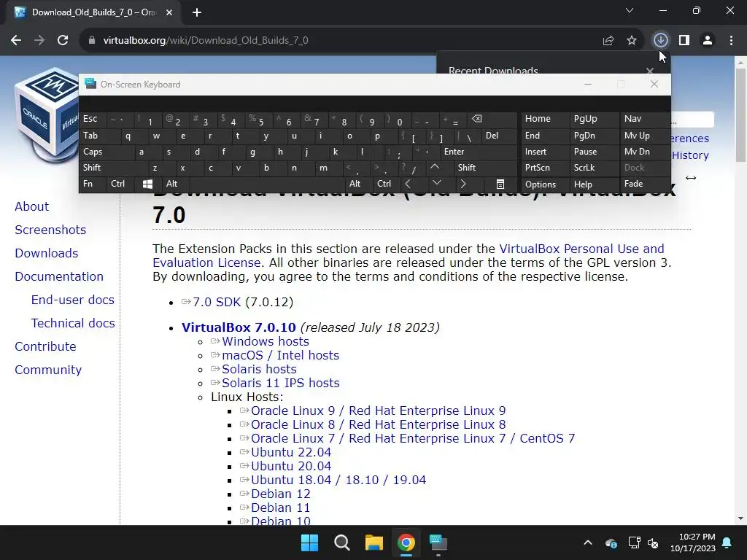Screen dimensions: 747x560
Task: Open Debian 12 download link
Action: 281,494
